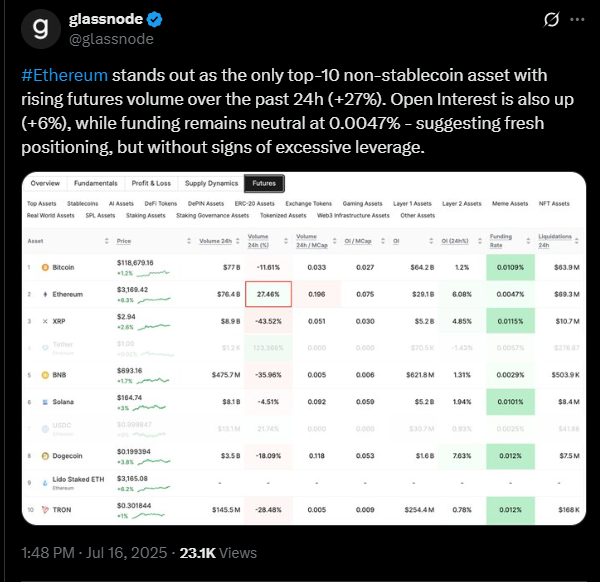Click the highlighted 27.46% volume cell
Image resolution: width=600 pixels, height=582 pixels.
click(x=268, y=294)
